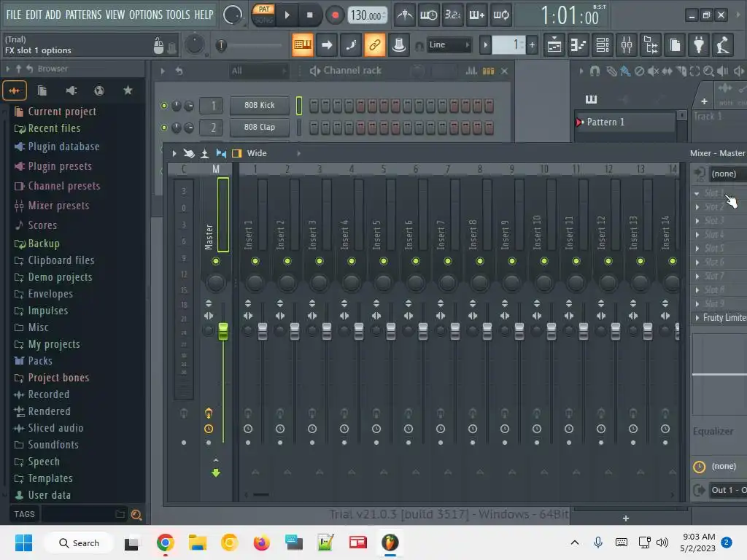Toggle first step of 808 Kick

(x=314, y=106)
